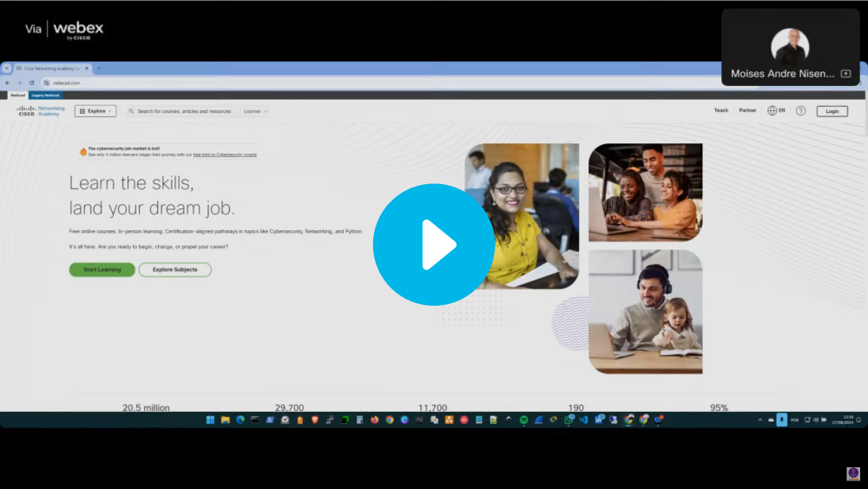Viewport: 868px width, 489px height.
Task: Open Visual Studio Code from the taskbar
Action: [x=583, y=420]
